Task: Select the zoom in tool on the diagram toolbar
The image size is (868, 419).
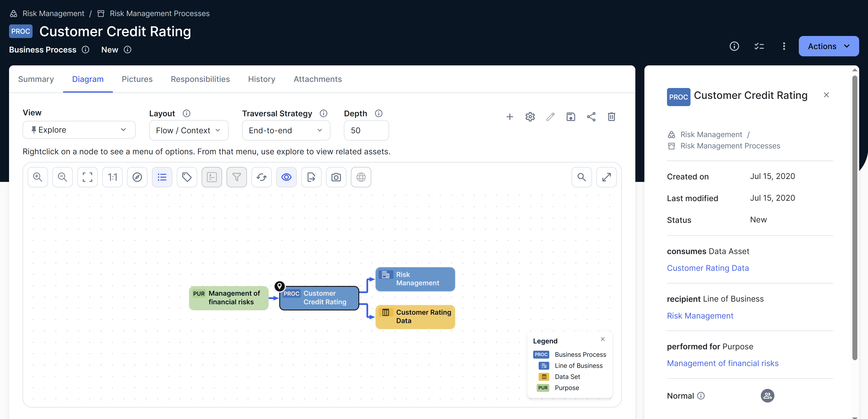Action: click(x=37, y=177)
